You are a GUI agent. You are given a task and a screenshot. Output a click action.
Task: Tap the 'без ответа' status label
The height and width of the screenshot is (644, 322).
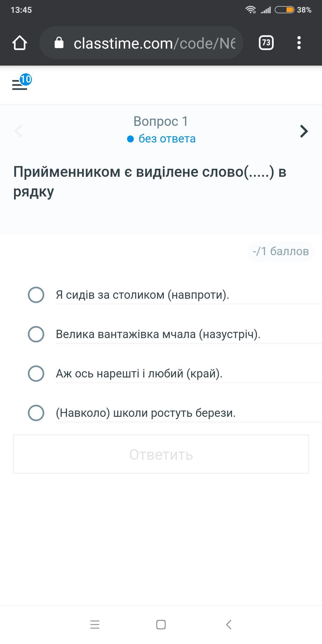coord(167,139)
